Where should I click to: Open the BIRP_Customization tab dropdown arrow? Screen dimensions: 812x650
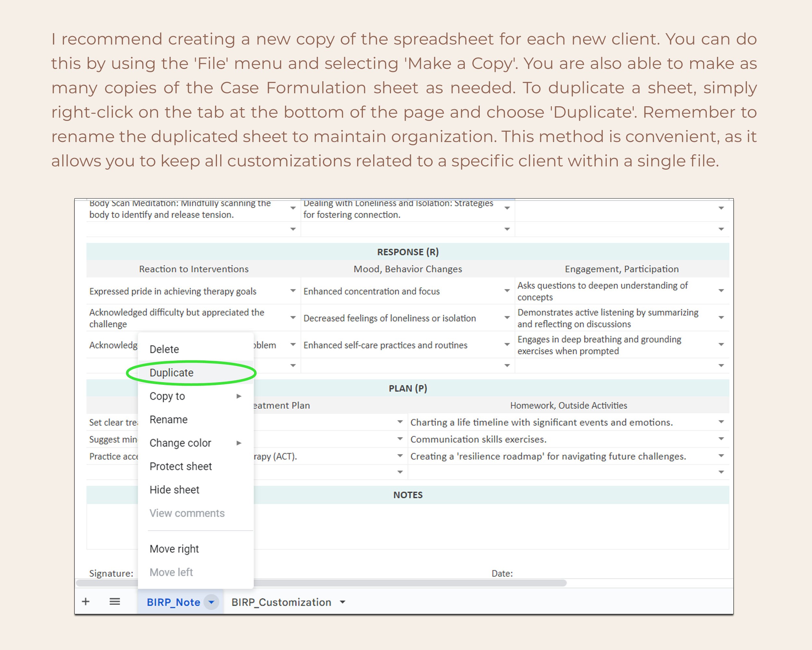pos(342,602)
